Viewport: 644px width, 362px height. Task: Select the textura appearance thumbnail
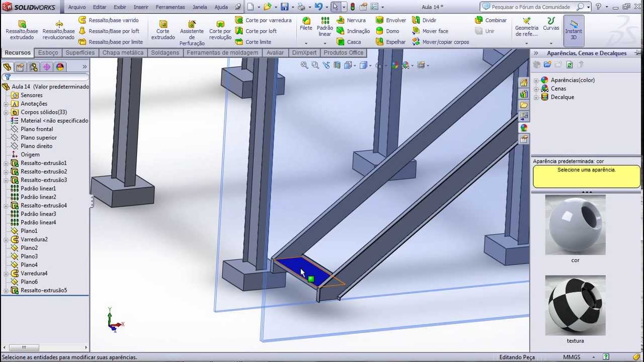575,305
